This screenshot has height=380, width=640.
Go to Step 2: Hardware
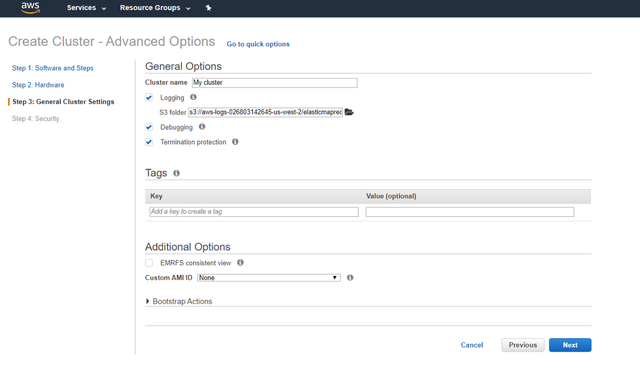point(38,85)
